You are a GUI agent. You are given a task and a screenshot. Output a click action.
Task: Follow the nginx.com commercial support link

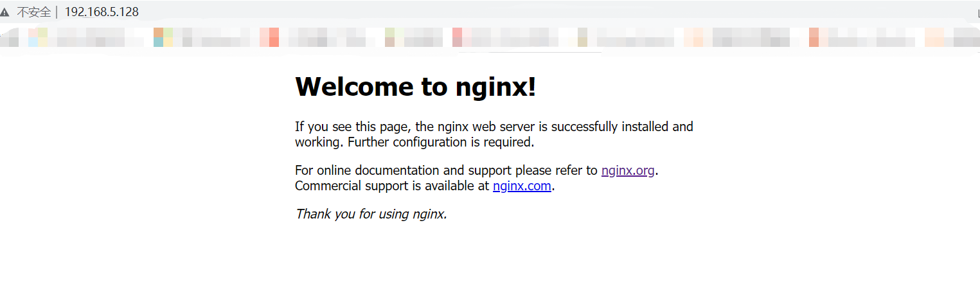click(x=522, y=186)
